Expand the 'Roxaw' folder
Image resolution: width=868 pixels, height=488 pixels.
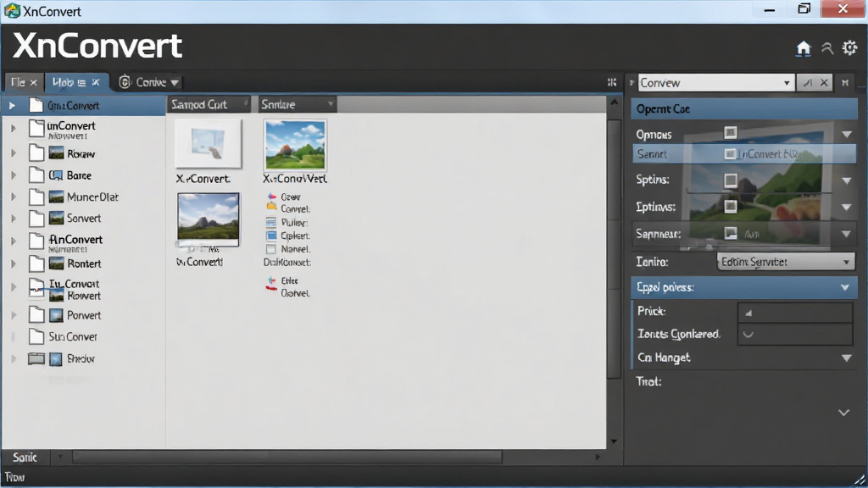[x=14, y=153]
